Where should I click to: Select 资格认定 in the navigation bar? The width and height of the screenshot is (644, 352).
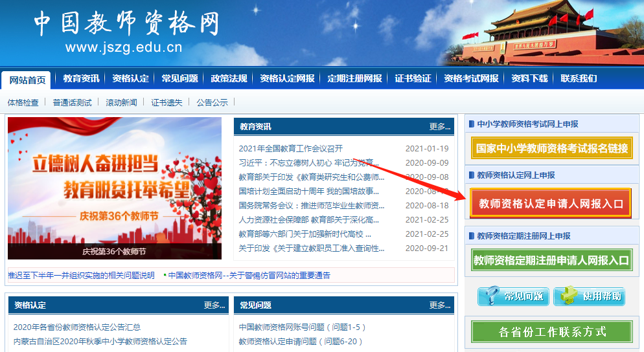(130, 78)
